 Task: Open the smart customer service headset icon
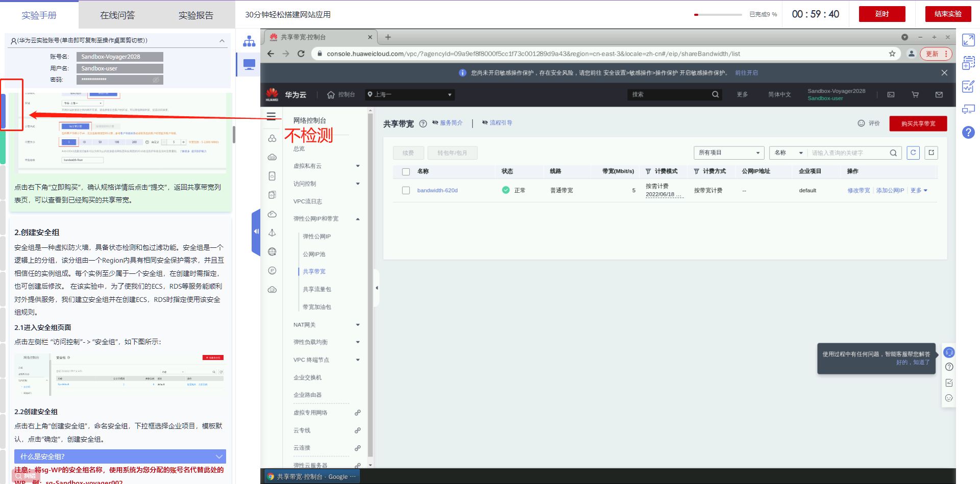click(949, 352)
